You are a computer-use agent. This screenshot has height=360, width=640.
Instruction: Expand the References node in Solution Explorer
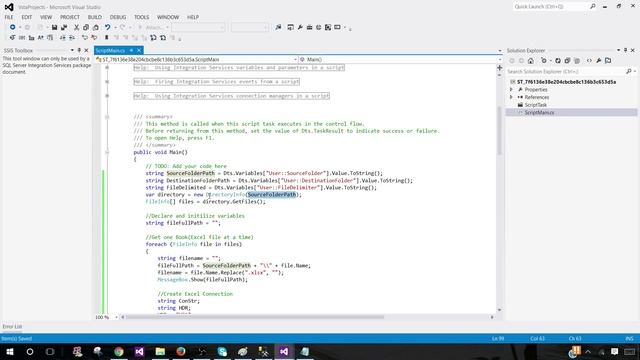pyautogui.click(x=511, y=97)
